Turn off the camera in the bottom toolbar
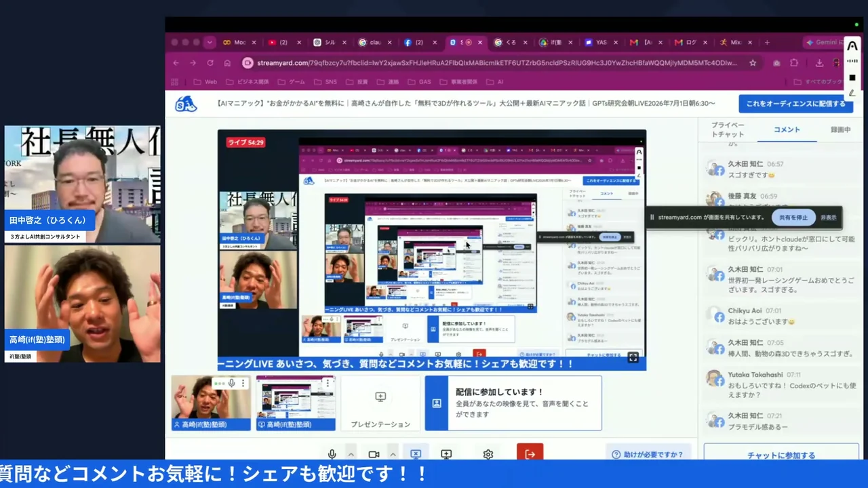Image resolution: width=868 pixels, height=488 pixels. (x=374, y=454)
